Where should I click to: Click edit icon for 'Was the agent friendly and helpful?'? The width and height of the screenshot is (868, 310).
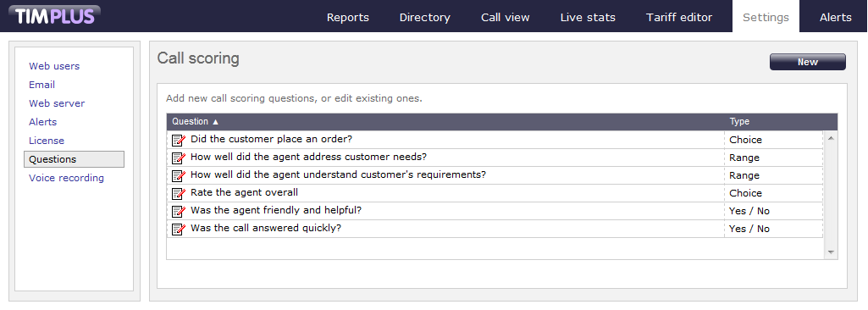click(x=178, y=211)
